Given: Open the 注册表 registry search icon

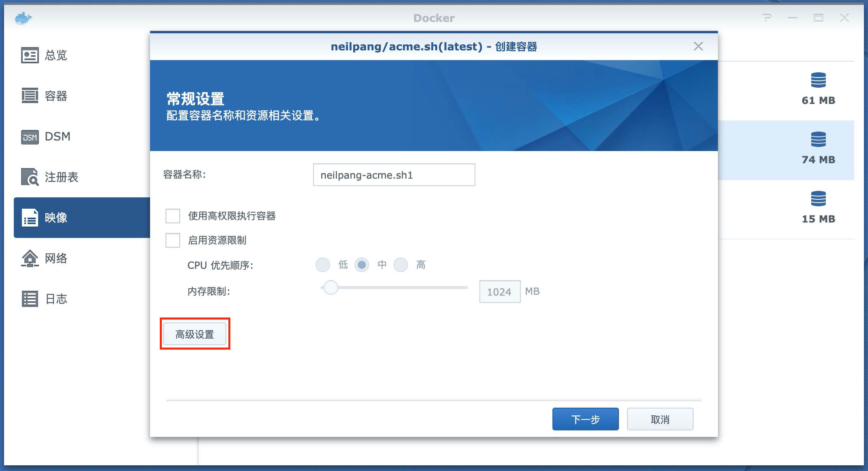Looking at the screenshot, I should tap(30, 177).
